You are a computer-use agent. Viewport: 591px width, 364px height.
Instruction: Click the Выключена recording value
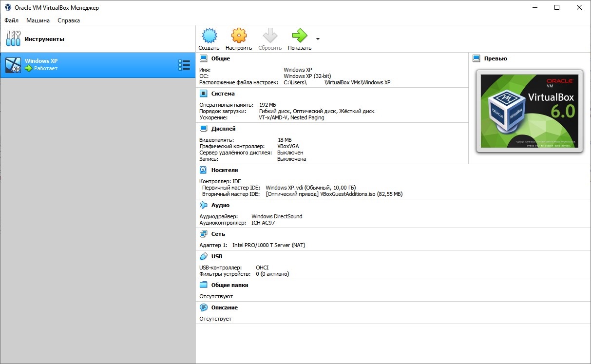click(x=292, y=159)
